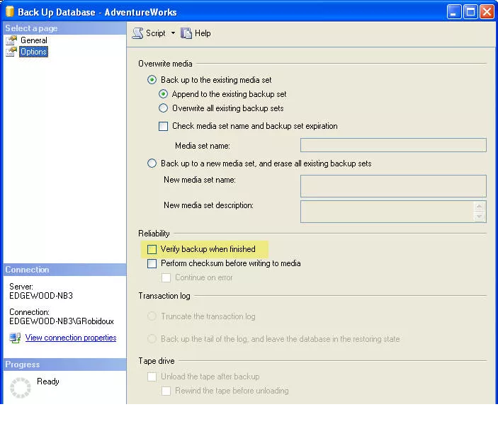The width and height of the screenshot is (498, 448).
Task: Click the connection properties icon
Action: 15,338
